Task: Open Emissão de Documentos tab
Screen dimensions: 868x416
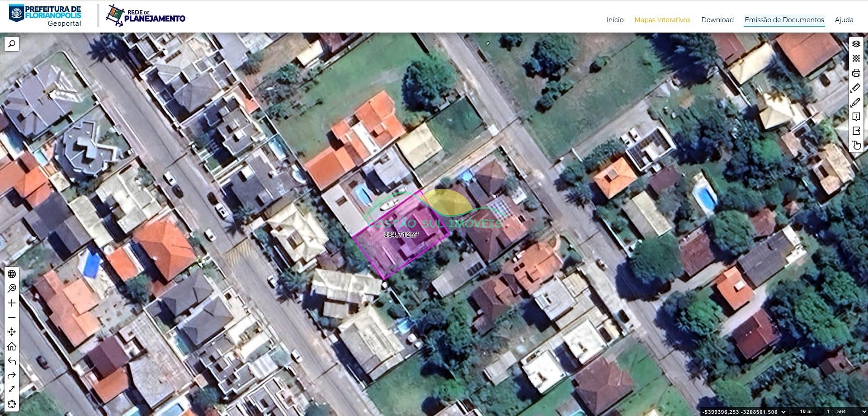Action: [x=784, y=20]
